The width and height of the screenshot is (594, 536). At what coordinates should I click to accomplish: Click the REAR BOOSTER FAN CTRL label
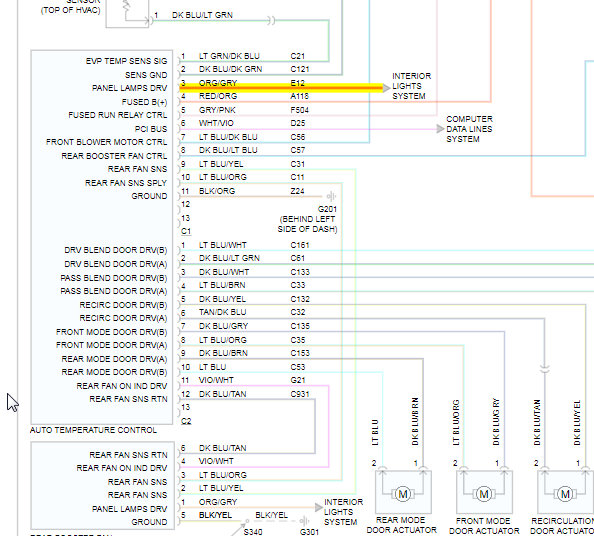point(114,156)
